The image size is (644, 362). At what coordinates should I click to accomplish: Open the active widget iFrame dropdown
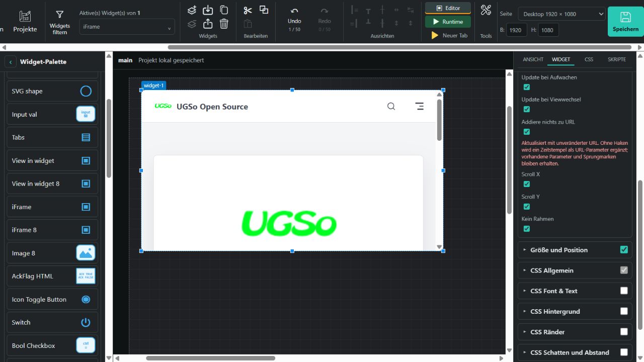tap(127, 27)
